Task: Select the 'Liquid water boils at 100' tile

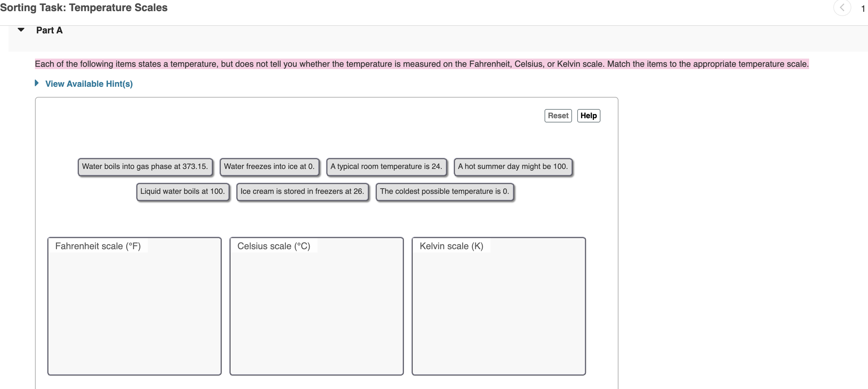Action: coord(182,191)
